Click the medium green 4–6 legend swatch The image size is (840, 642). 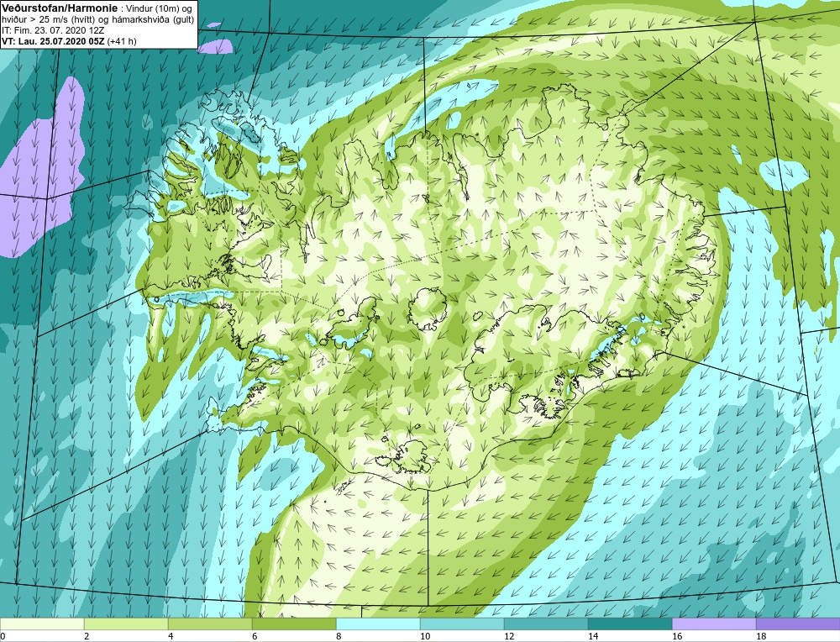click(210, 624)
